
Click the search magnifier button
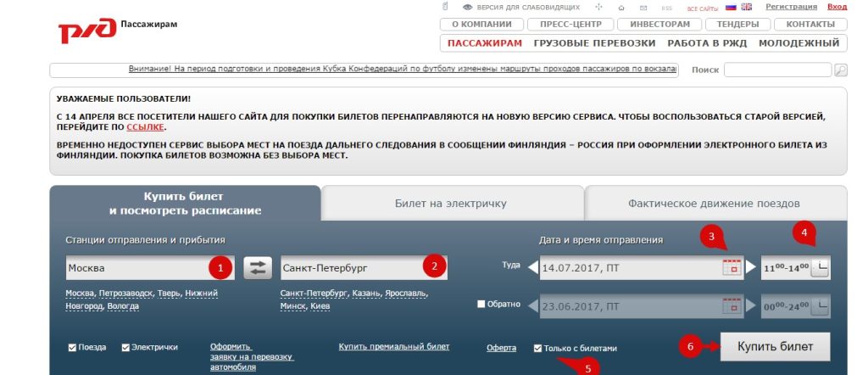840,70
